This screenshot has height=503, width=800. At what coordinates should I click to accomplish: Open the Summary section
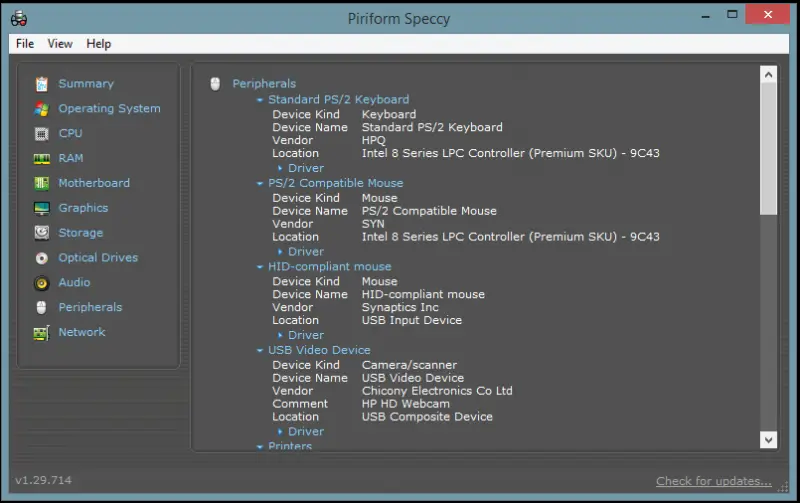pyautogui.click(x=86, y=84)
